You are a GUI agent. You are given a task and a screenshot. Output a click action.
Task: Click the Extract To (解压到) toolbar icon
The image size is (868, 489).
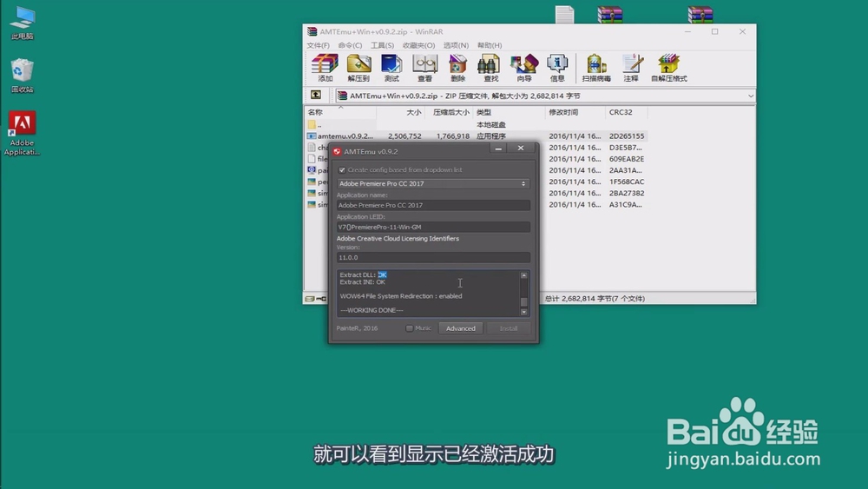pos(358,68)
